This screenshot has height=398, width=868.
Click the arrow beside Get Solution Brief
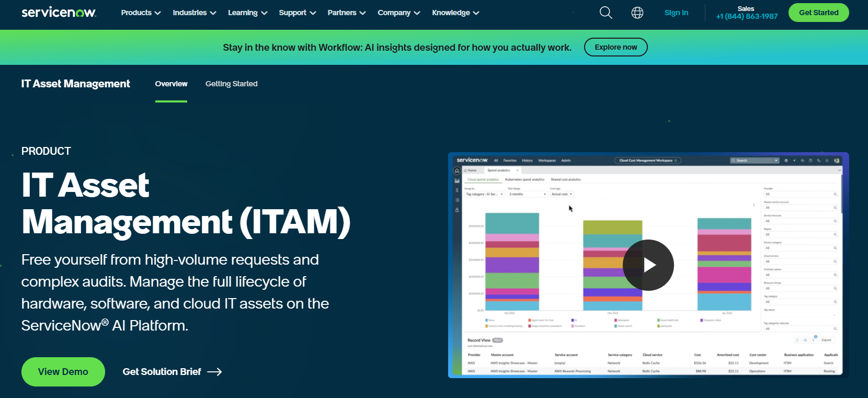[214, 372]
